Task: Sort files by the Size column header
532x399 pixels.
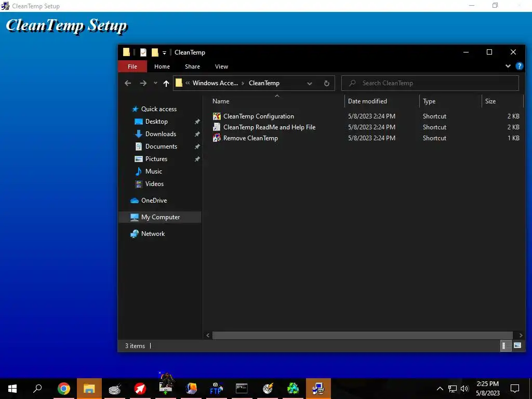Action: click(x=502, y=101)
